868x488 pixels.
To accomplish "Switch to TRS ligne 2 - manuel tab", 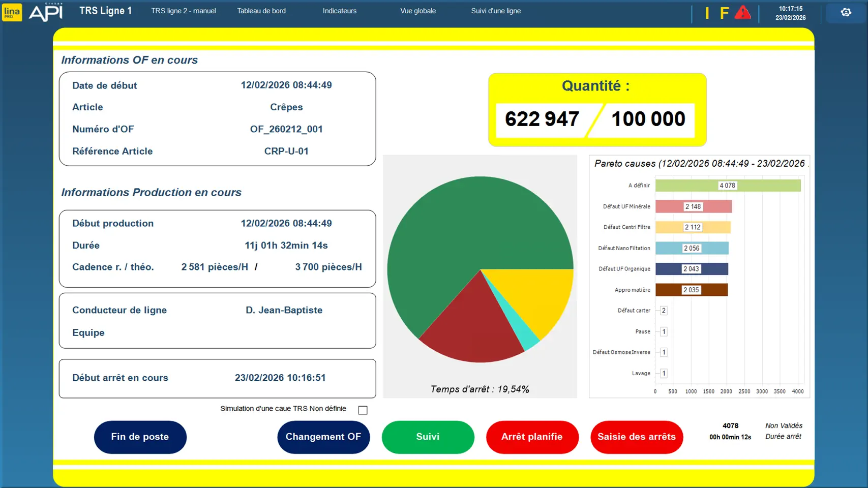I will pyautogui.click(x=183, y=11).
